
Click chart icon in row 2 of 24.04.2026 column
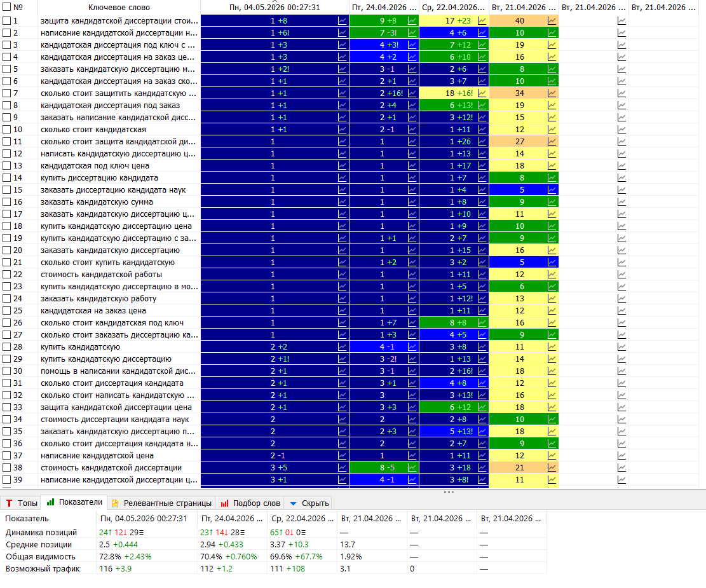pyautogui.click(x=412, y=33)
